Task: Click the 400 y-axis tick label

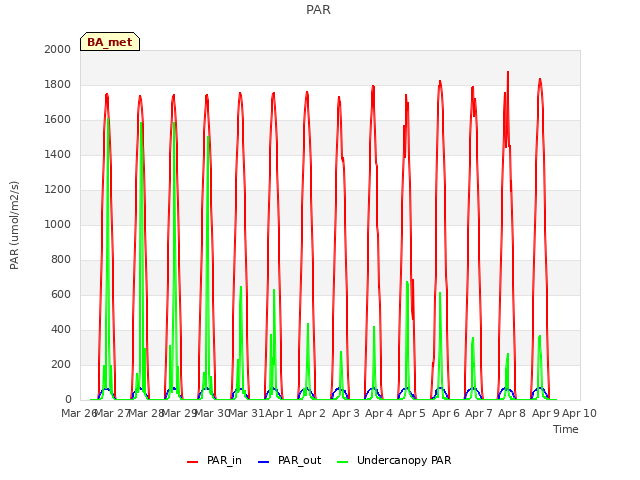Action: [61, 329]
